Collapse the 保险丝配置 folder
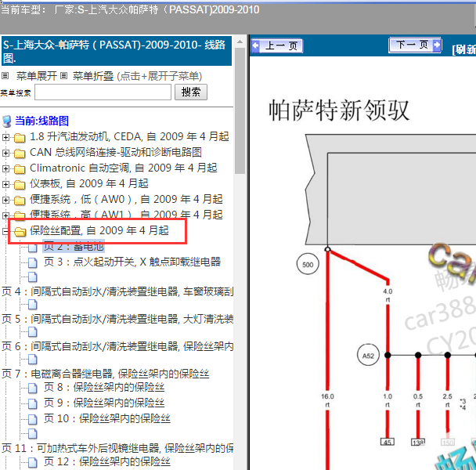 pyautogui.click(x=5, y=231)
